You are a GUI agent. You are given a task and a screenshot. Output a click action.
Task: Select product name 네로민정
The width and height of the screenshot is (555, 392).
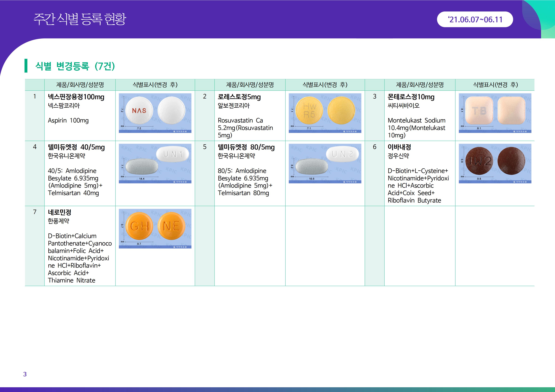[x=59, y=213]
